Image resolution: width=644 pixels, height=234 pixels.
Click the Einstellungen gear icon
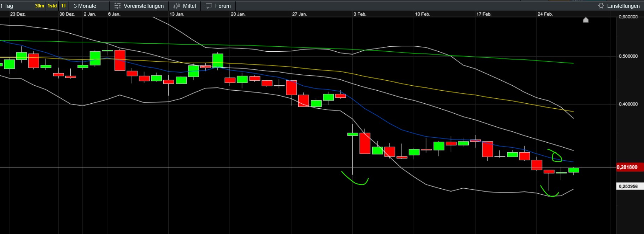[601, 6]
